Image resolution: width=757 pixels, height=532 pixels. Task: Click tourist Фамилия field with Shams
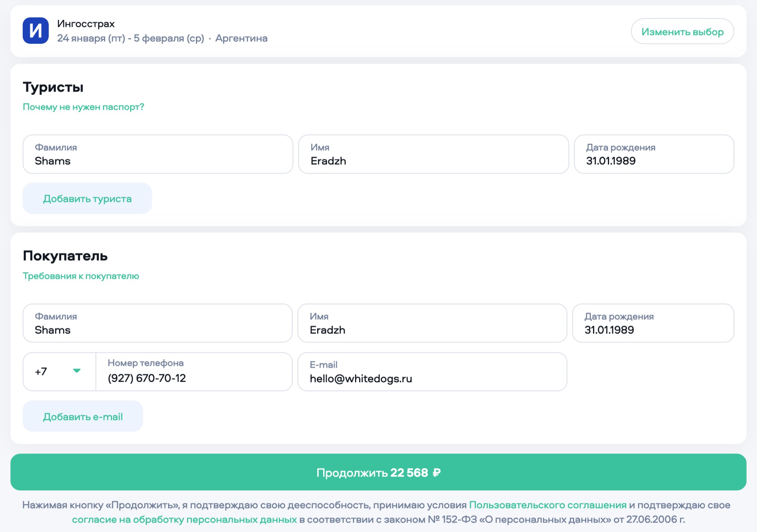pyautogui.click(x=158, y=154)
